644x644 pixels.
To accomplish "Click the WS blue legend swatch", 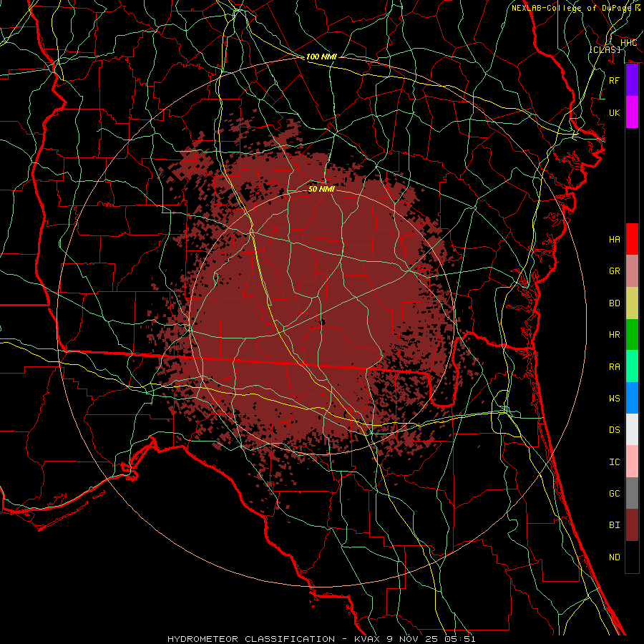I will pos(632,398).
